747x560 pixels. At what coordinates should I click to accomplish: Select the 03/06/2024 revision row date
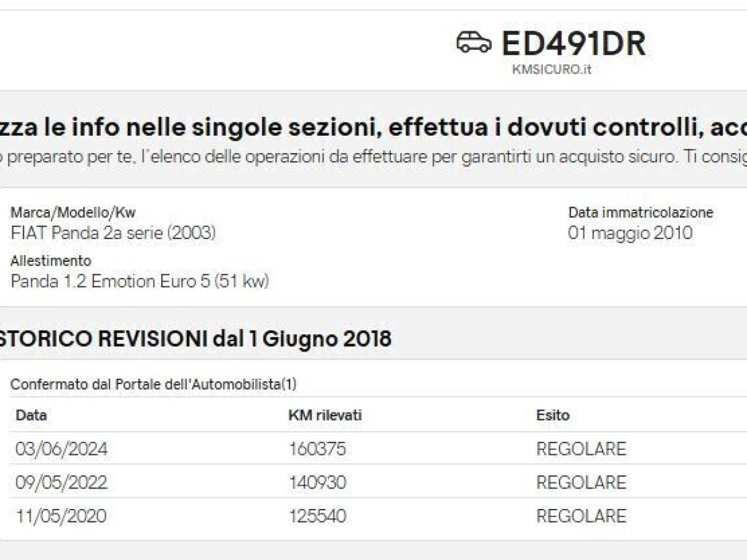(x=62, y=449)
